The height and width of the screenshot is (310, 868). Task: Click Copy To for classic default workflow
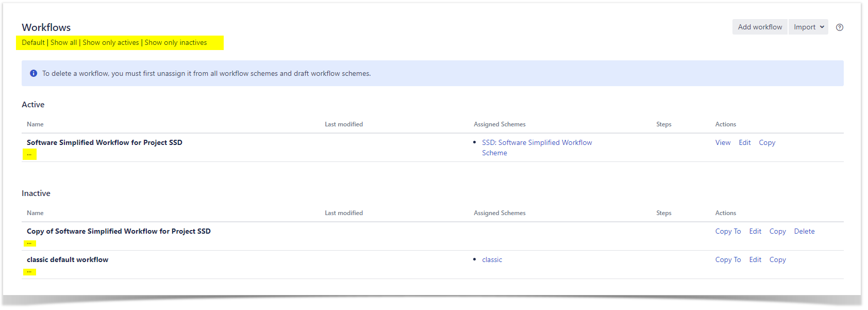tap(728, 259)
